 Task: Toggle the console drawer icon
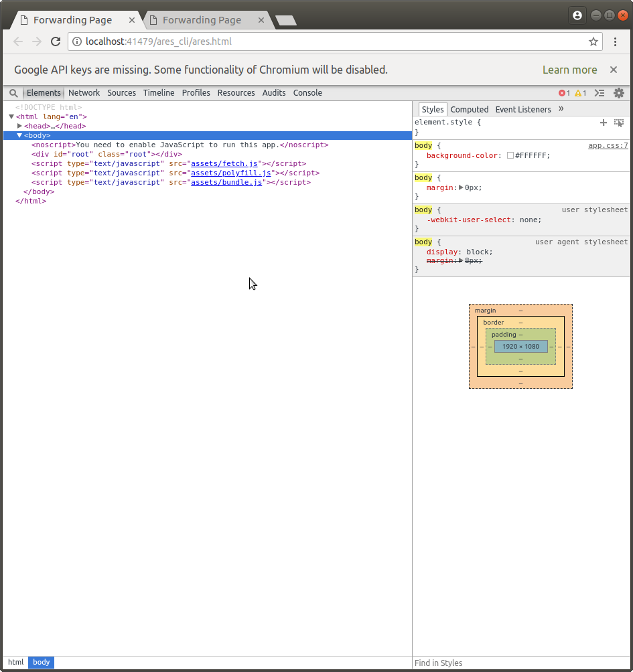[600, 93]
